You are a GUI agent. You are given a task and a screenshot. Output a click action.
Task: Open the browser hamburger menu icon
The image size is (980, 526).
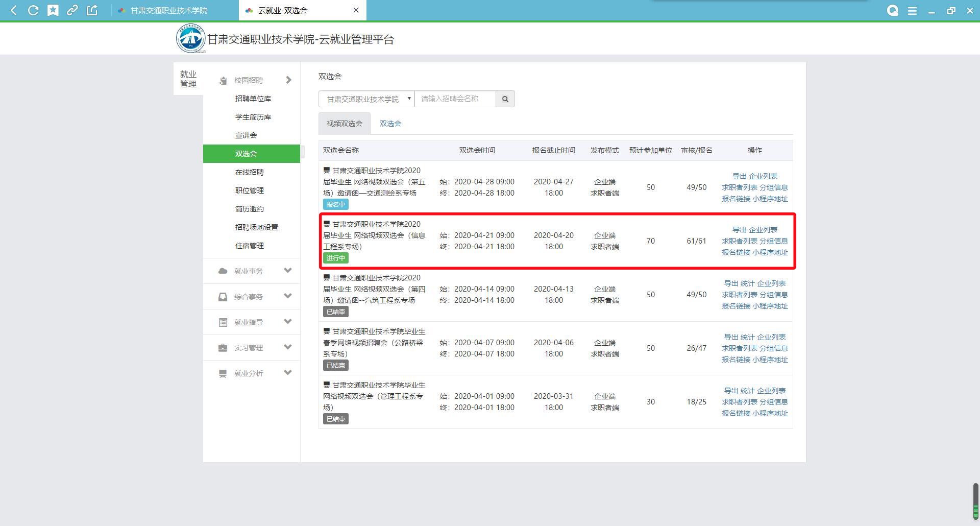[x=912, y=11]
